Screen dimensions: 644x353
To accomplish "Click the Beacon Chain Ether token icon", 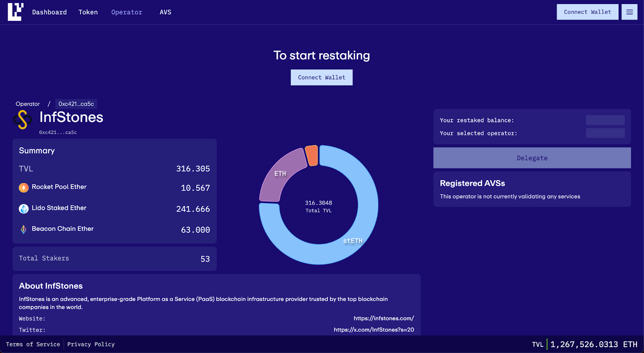I will (24, 229).
